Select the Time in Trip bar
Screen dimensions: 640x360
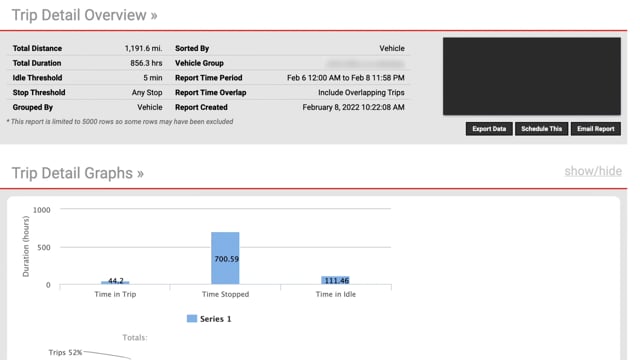[115, 282]
